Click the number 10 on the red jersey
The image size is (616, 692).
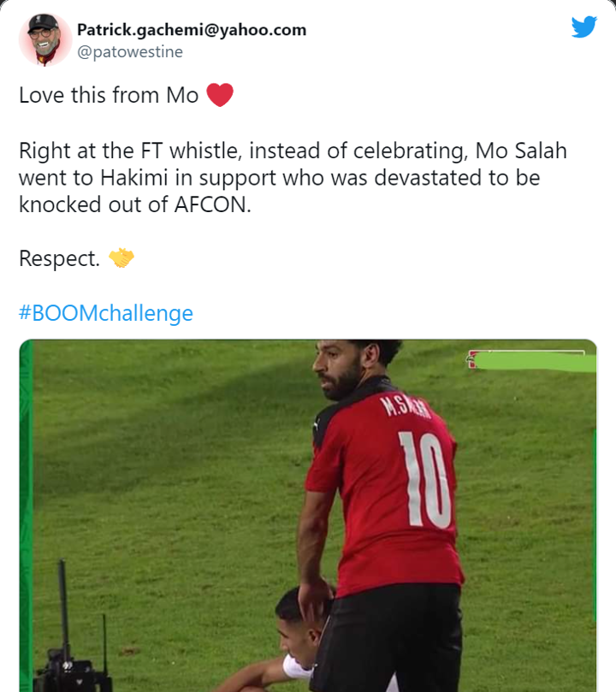(x=427, y=479)
